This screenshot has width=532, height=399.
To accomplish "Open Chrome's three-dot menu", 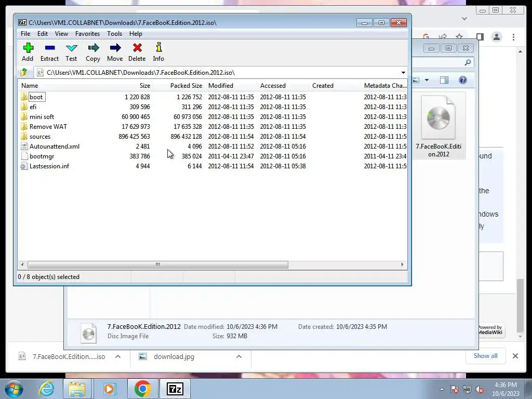I will pos(513,37).
